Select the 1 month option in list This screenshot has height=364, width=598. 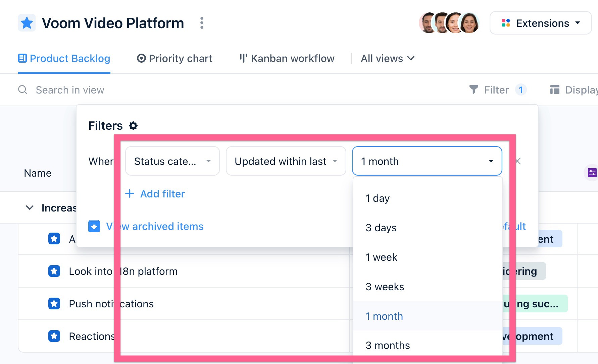(428, 316)
